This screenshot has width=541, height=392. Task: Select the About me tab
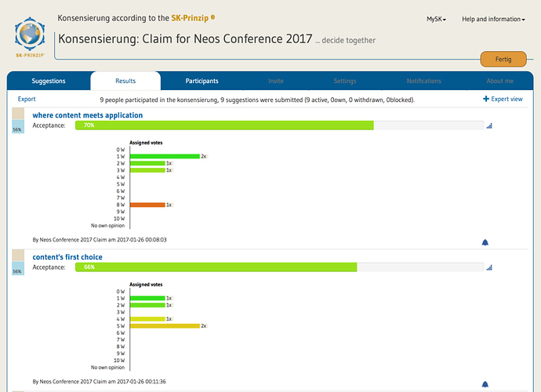coord(499,81)
